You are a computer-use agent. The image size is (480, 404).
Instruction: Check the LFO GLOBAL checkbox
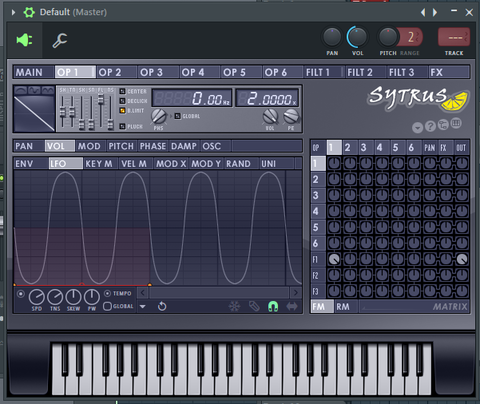click(107, 306)
